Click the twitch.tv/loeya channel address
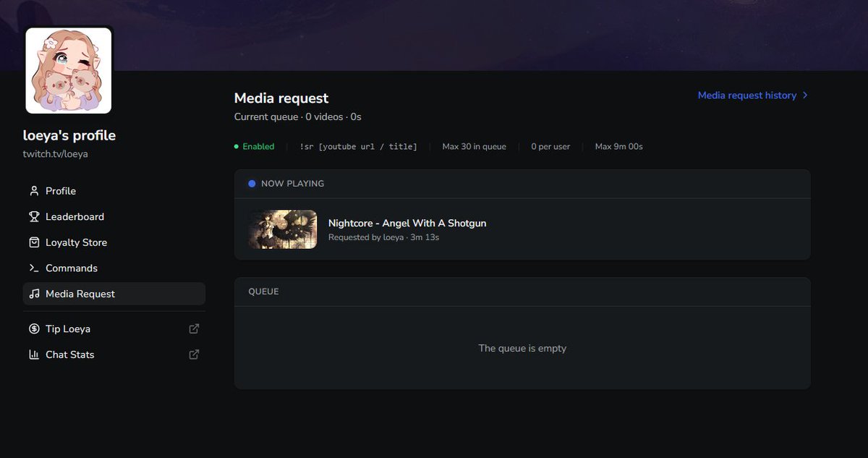This screenshot has width=868, height=458. point(56,154)
